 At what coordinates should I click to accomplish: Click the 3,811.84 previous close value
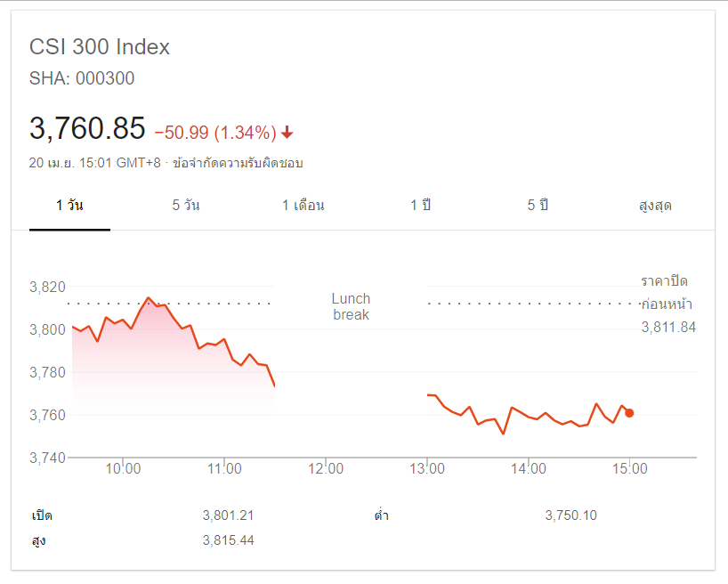pos(668,328)
